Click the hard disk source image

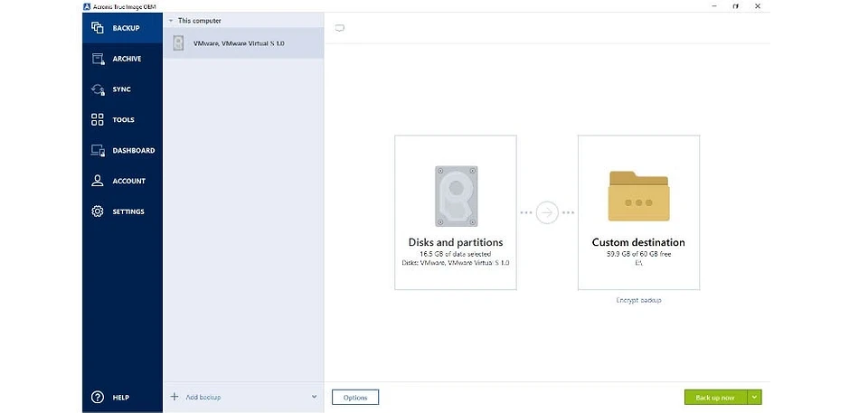(456, 196)
